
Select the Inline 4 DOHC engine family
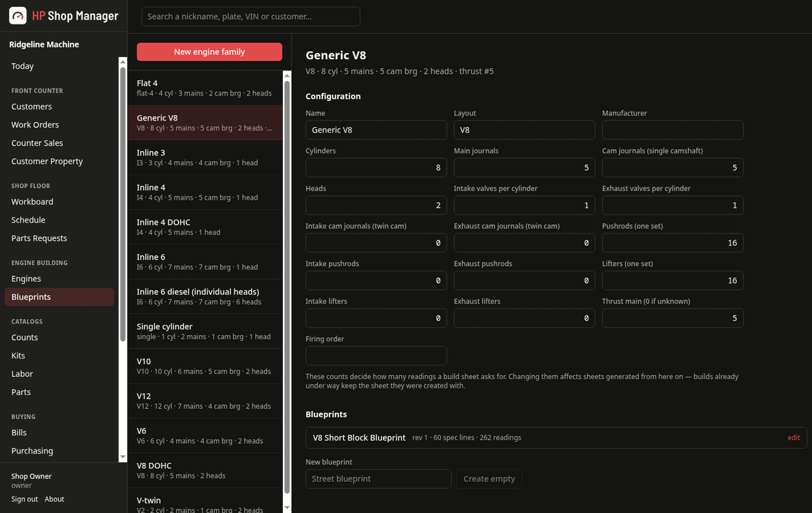[205, 227]
